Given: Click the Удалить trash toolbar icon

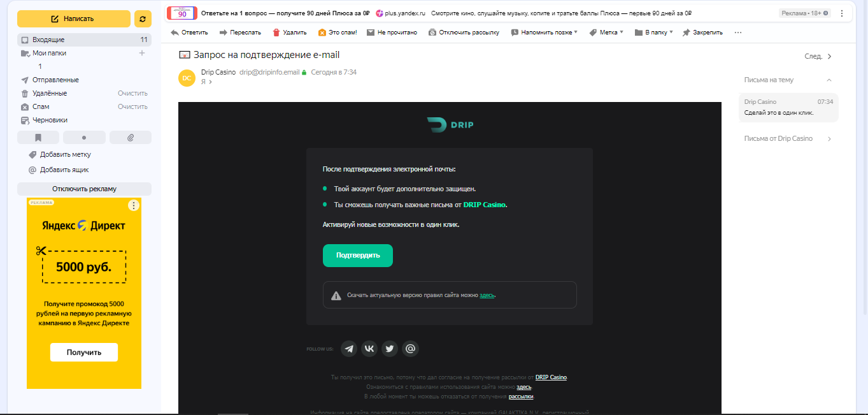Looking at the screenshot, I should (x=276, y=33).
